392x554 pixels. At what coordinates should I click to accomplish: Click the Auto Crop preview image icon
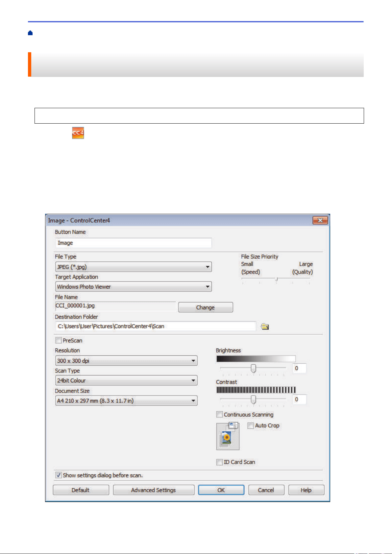[228, 436]
